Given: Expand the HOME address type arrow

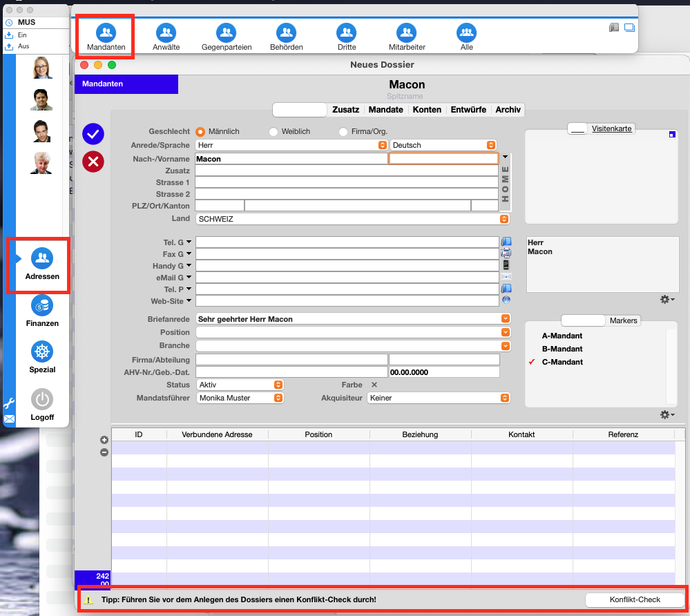Looking at the screenshot, I should click(505, 157).
